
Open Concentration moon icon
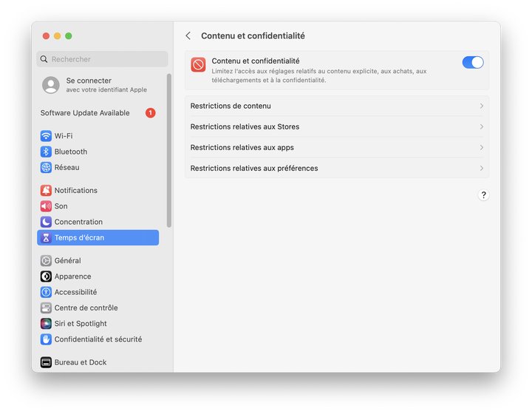coord(46,222)
